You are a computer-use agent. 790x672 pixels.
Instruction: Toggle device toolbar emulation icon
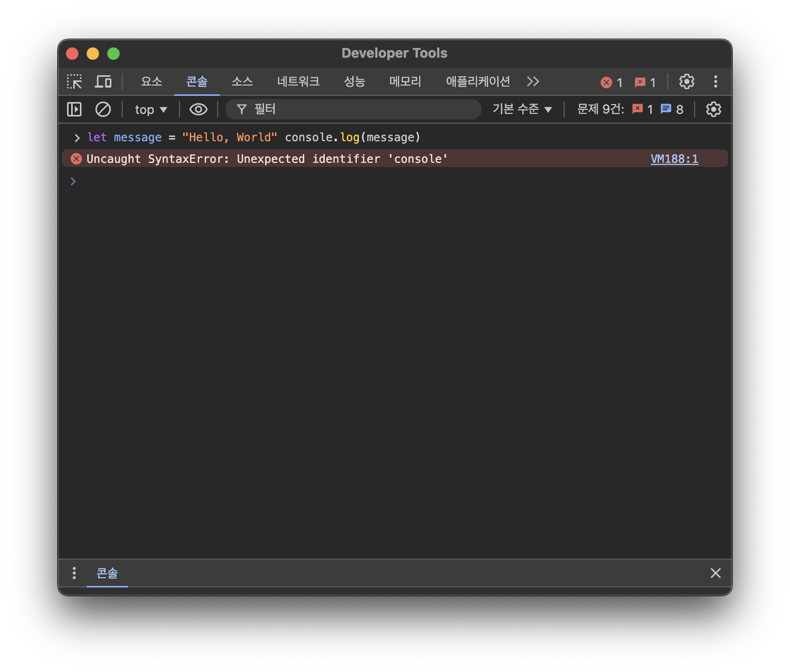click(x=103, y=81)
